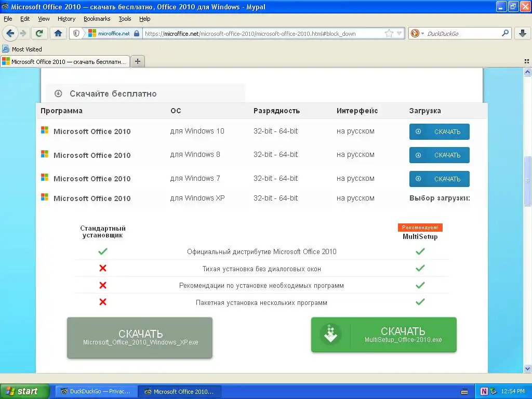Click the orange Рекомендуем! badge
The image size is (532, 399).
[420, 228]
